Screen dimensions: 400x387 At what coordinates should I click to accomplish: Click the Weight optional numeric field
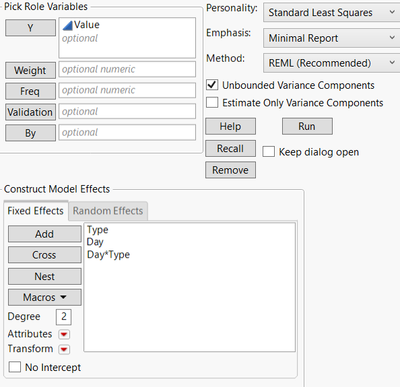(127, 69)
